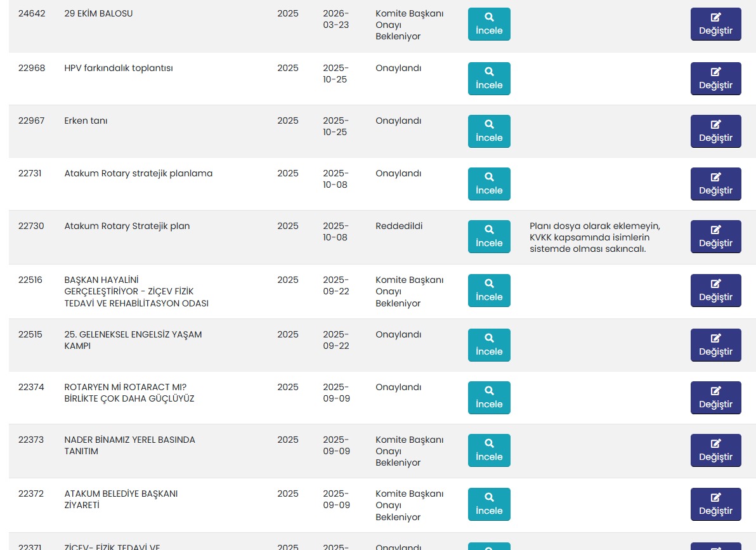Inspect Atakum Rotary stratejik planlama row

pyautogui.click(x=489, y=184)
